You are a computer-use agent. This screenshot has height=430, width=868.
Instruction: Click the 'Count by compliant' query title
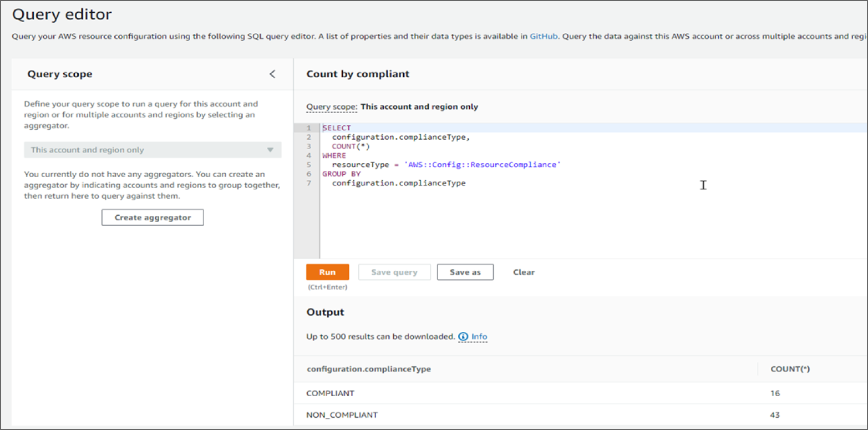(358, 74)
